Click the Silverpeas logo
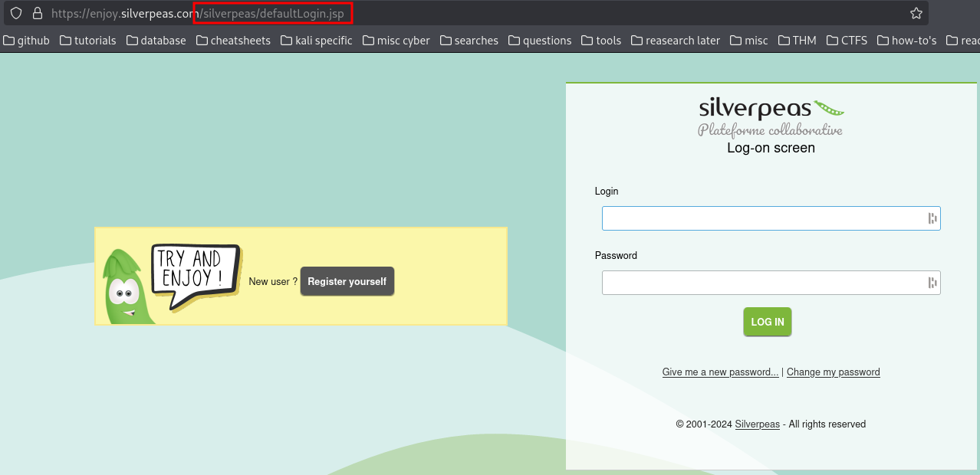The image size is (980, 475). pyautogui.click(x=771, y=118)
